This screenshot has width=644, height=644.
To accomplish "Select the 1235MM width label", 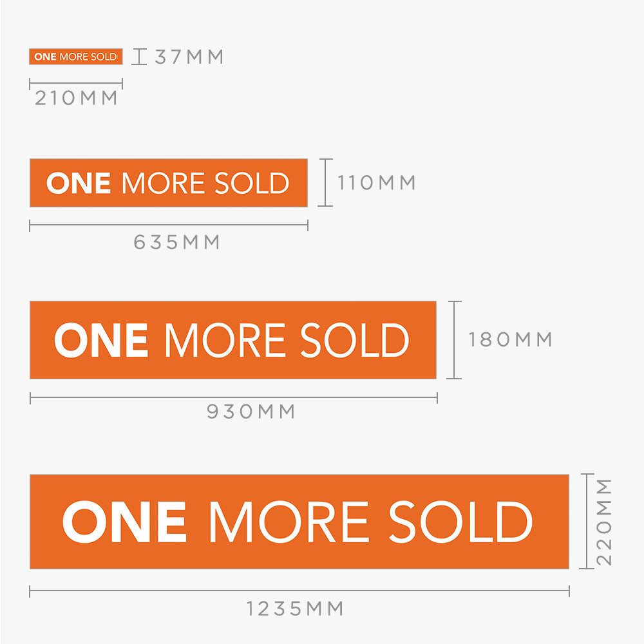I will tap(296, 609).
